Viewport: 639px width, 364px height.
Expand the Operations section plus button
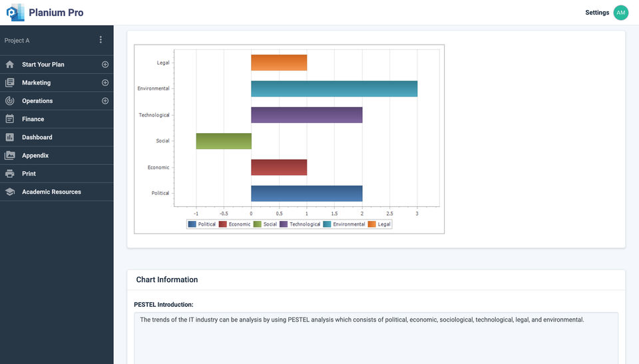[x=105, y=100]
